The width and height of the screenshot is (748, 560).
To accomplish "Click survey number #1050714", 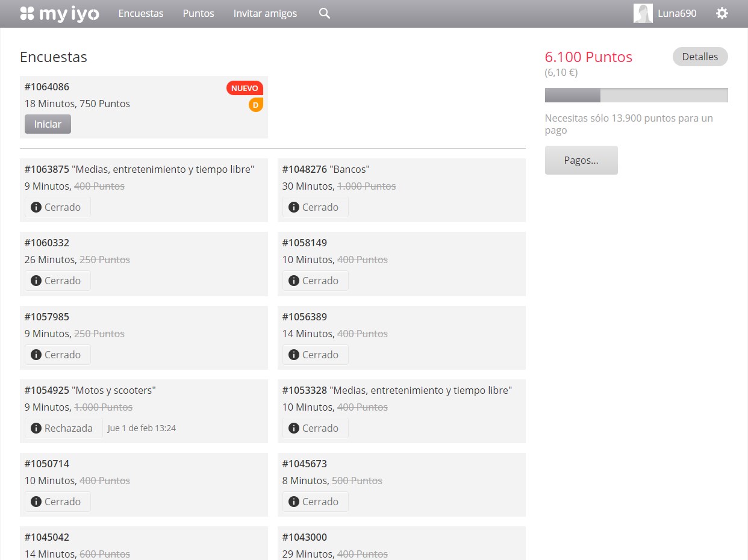I will [47, 464].
